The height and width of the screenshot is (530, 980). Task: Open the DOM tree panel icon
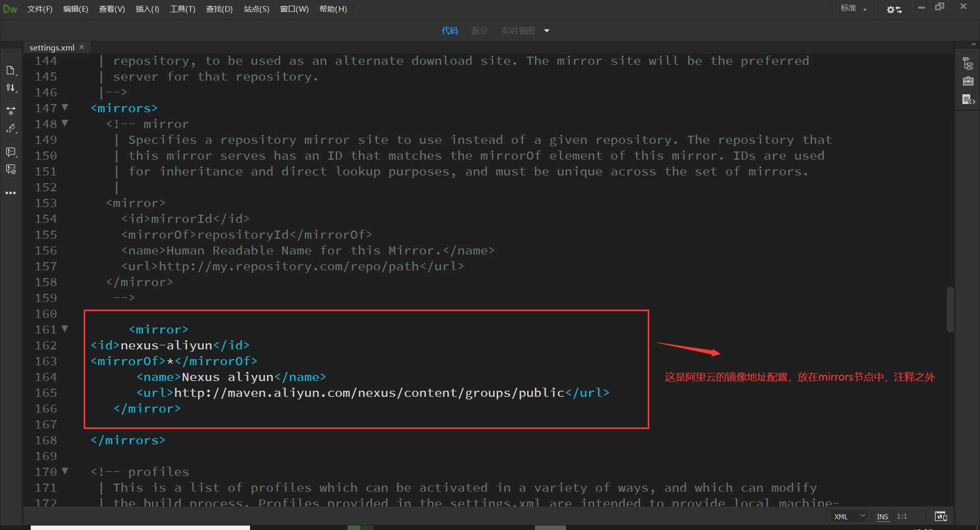pos(968,64)
